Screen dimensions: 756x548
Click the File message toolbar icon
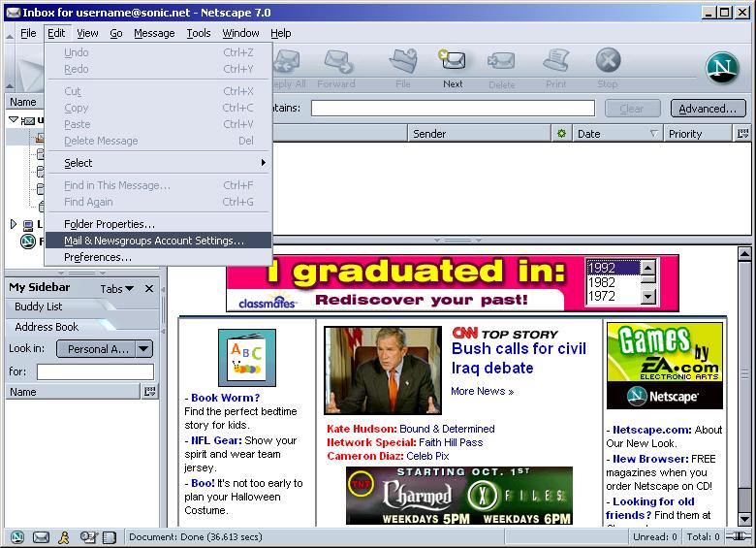pos(403,61)
